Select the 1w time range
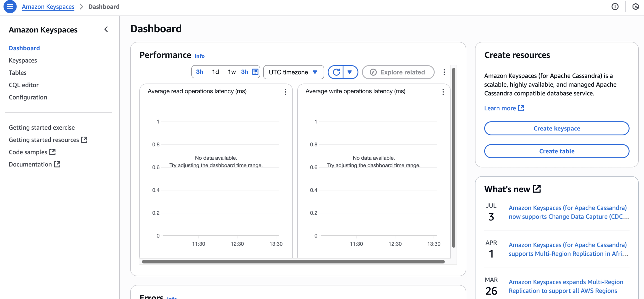The image size is (644, 299). 232,72
